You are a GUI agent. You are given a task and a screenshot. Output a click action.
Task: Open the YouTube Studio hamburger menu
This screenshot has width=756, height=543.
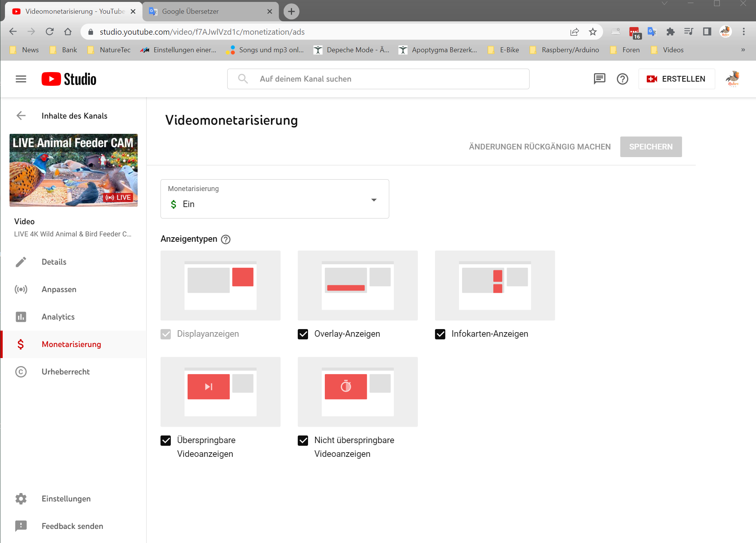21,79
